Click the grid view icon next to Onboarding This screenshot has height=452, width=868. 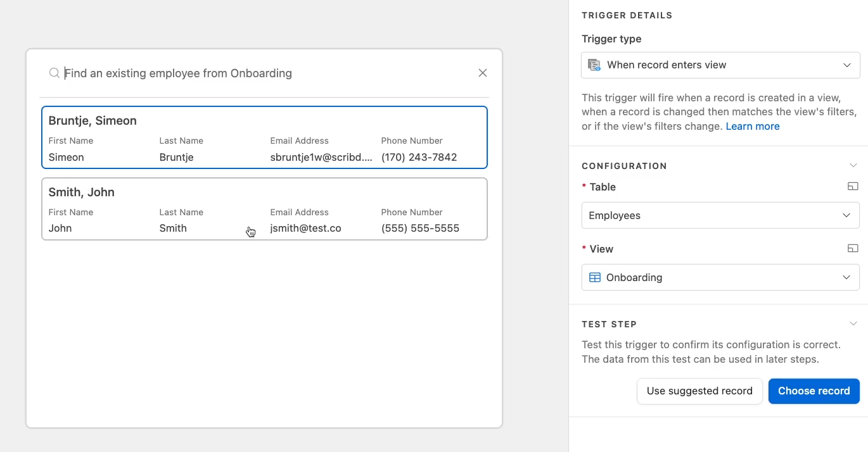595,278
